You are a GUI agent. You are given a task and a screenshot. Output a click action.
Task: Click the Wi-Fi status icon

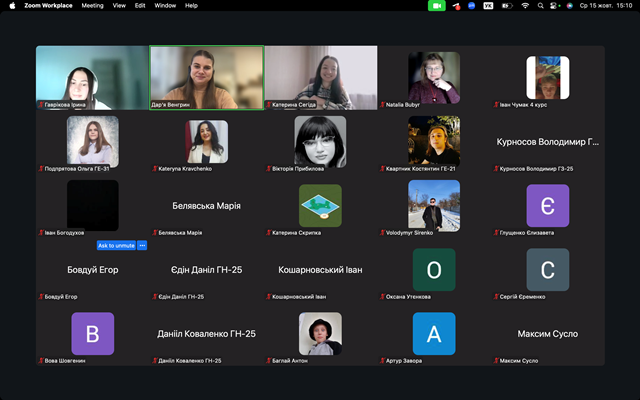525,5
